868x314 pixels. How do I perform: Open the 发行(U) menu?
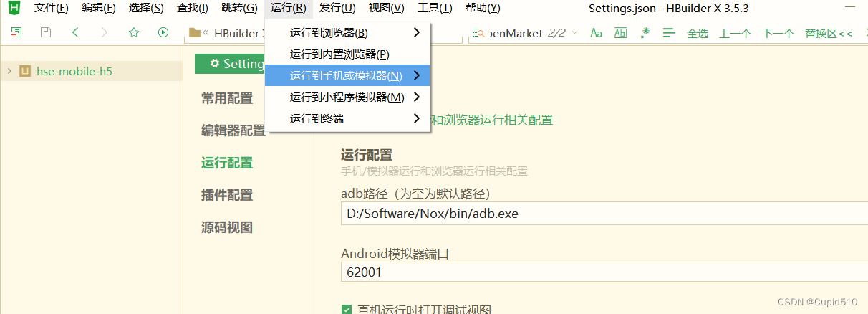(337, 9)
